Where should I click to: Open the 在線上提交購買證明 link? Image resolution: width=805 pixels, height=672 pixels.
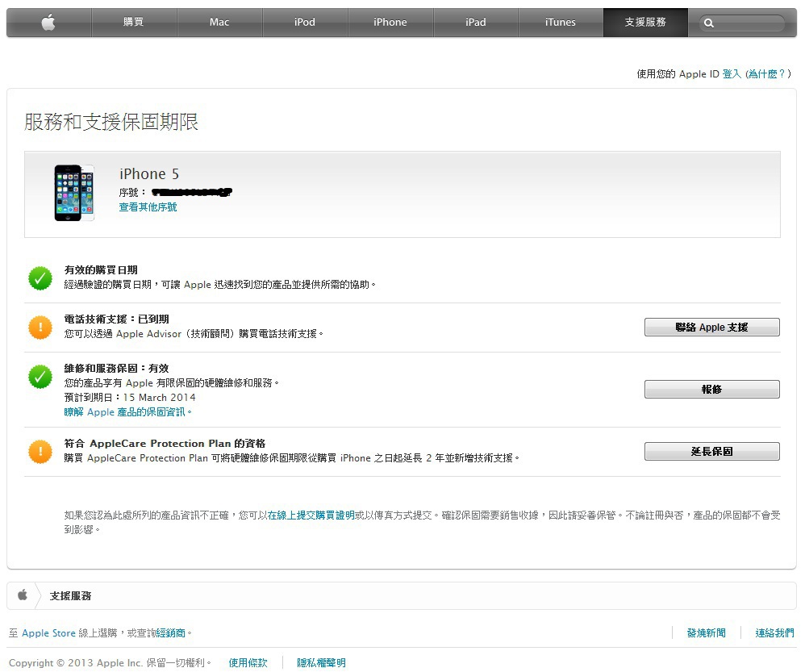[x=311, y=515]
